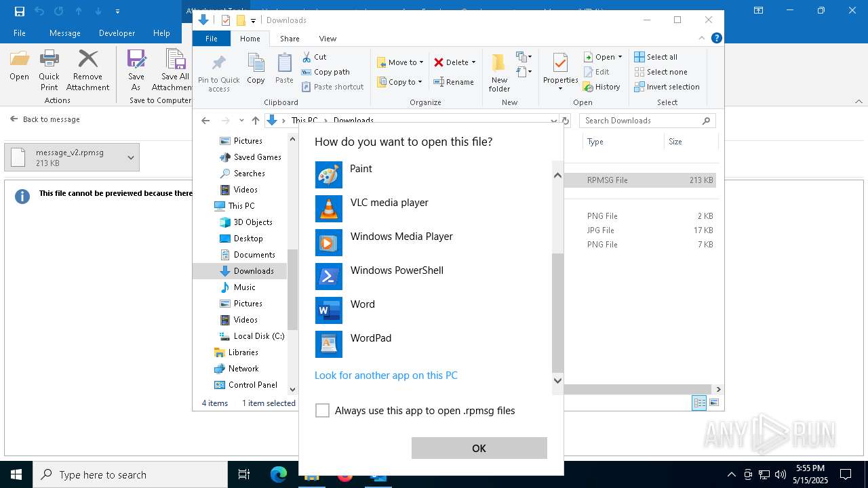Sort files by the Size column

pos(690,142)
